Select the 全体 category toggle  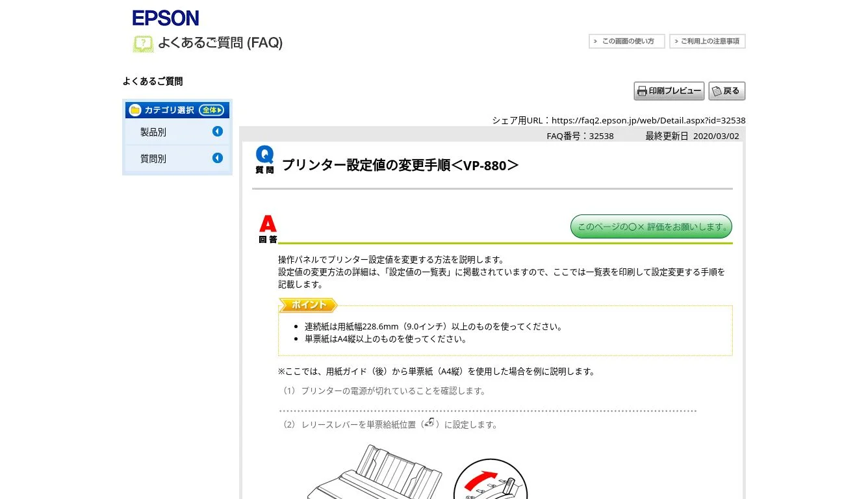pyautogui.click(x=211, y=110)
